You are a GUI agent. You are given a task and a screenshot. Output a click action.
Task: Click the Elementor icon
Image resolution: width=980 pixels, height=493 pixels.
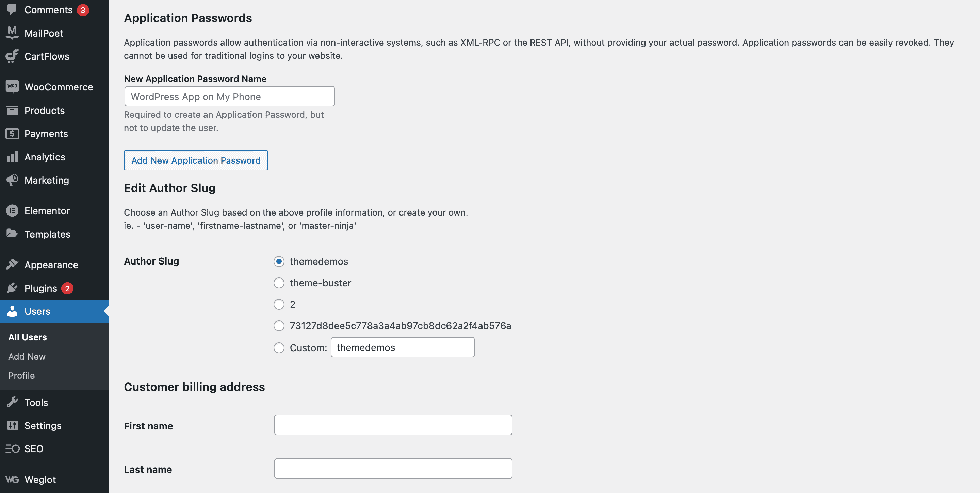click(x=12, y=210)
